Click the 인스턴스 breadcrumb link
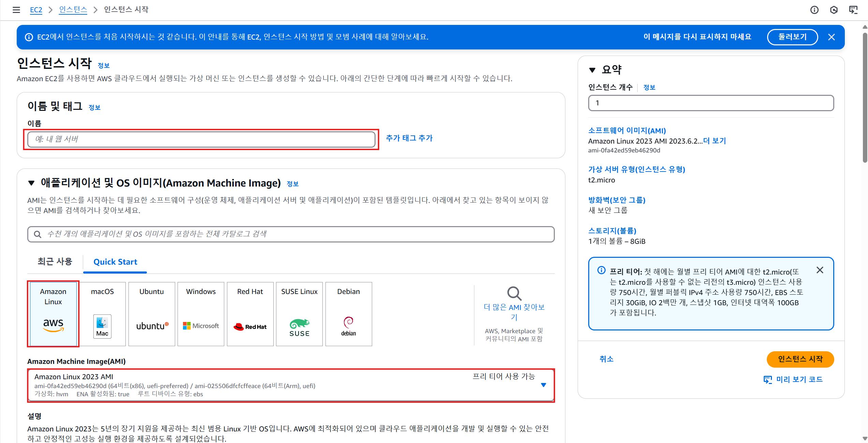This screenshot has width=868, height=443. pyautogui.click(x=73, y=10)
